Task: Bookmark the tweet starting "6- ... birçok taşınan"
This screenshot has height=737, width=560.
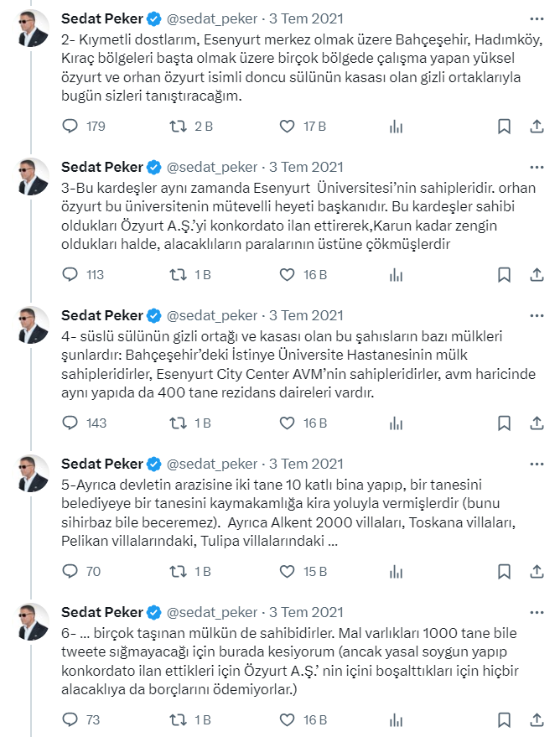Action: point(504,720)
